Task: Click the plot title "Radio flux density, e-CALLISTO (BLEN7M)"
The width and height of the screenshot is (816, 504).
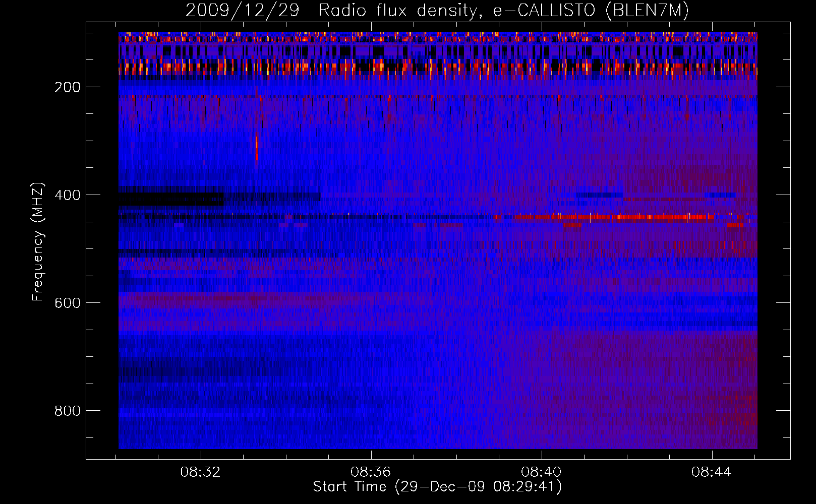Action: coord(503,11)
